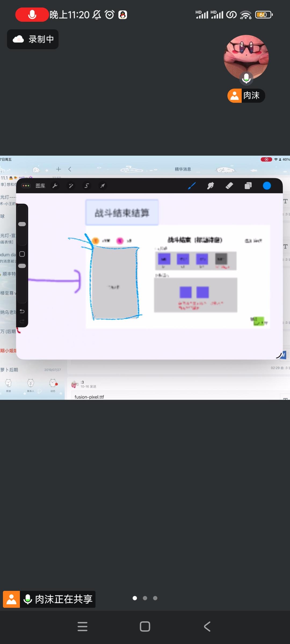Go to the third page dot

point(155,598)
